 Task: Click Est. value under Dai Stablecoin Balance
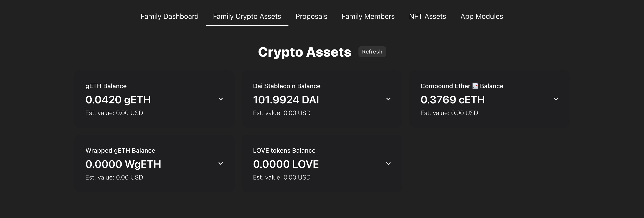click(282, 113)
